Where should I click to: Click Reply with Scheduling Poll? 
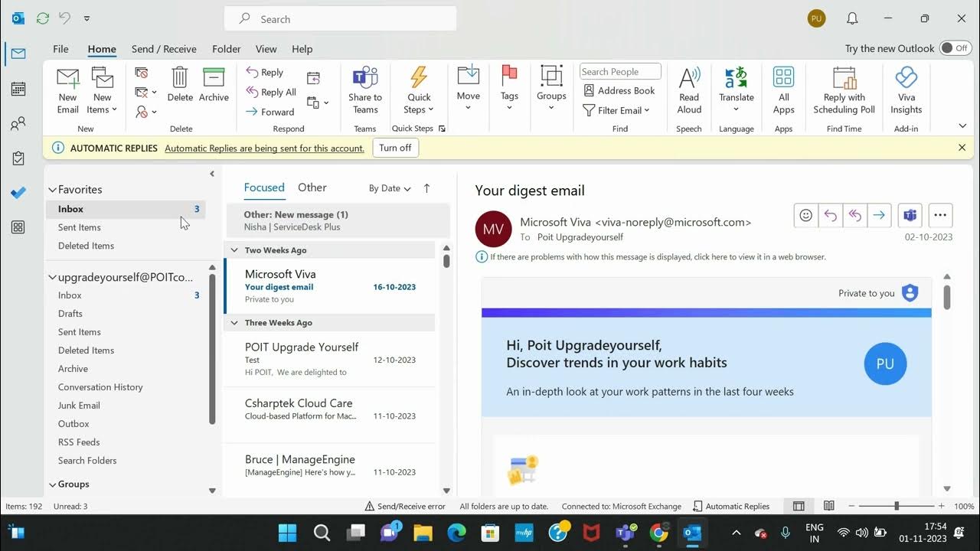tap(844, 90)
